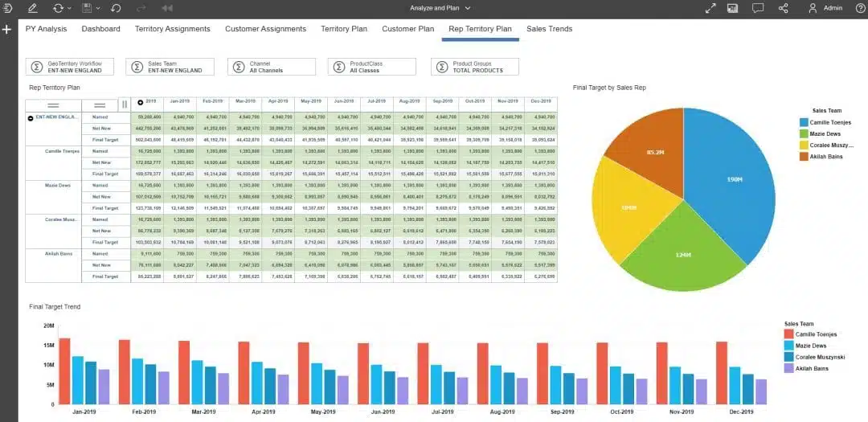Open the Territory Assignments tab
Screen dimensions: 868x422
click(172, 29)
